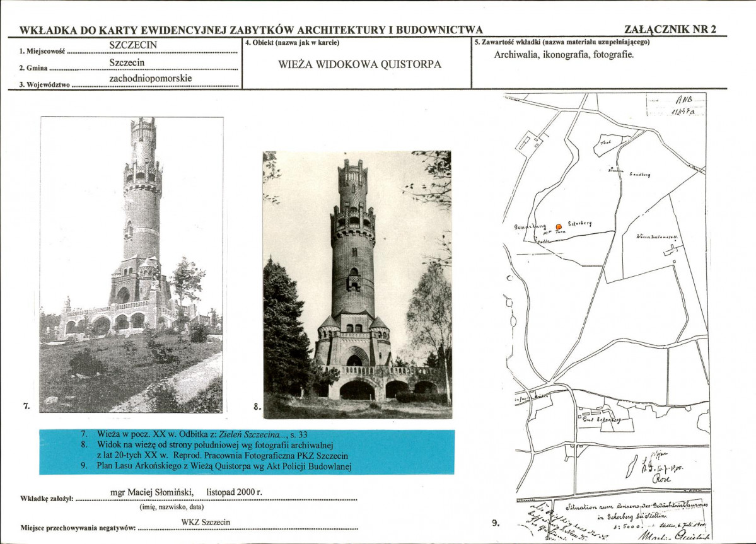The width and height of the screenshot is (756, 544).
Task: Click the Województwo field reading zachodniopomorskie
Action: tap(151, 78)
